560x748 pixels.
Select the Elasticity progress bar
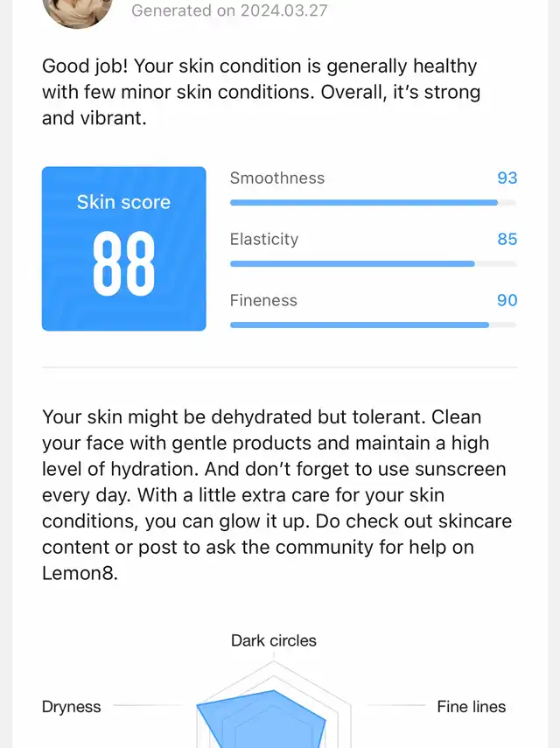pyautogui.click(x=374, y=264)
